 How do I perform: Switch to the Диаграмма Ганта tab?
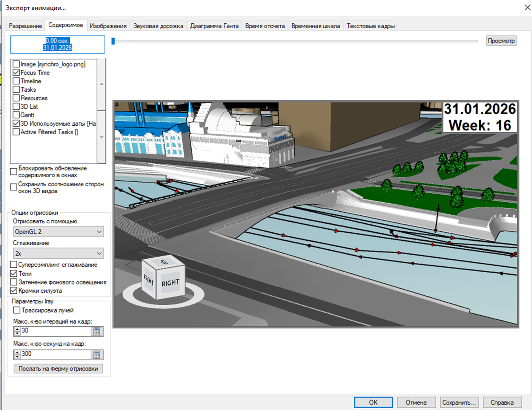(214, 26)
